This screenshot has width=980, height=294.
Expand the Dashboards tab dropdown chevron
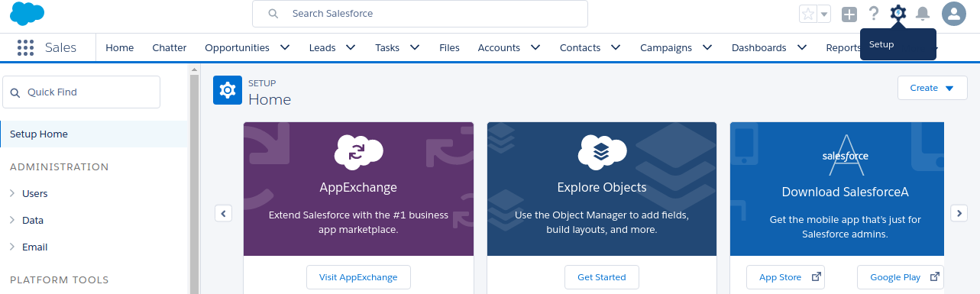click(802, 47)
